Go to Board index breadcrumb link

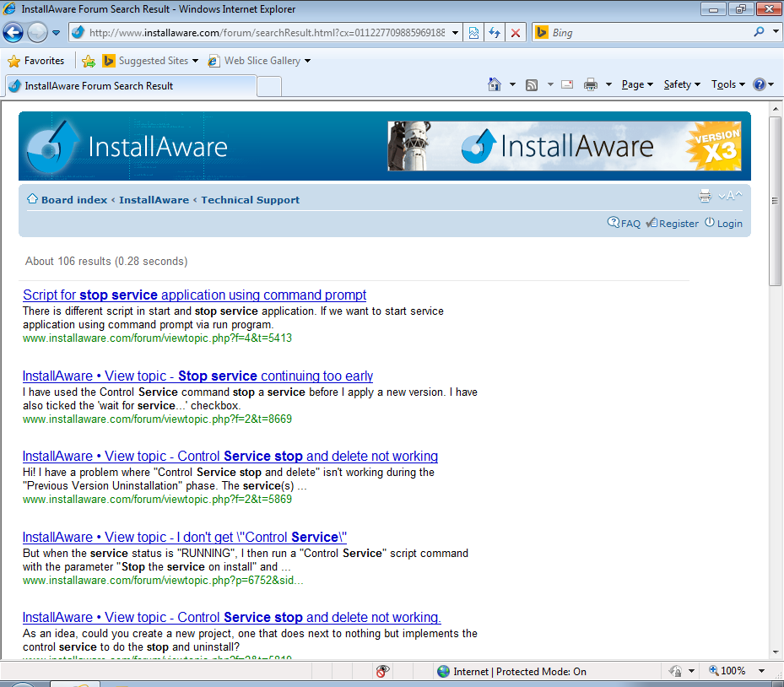[x=74, y=200]
